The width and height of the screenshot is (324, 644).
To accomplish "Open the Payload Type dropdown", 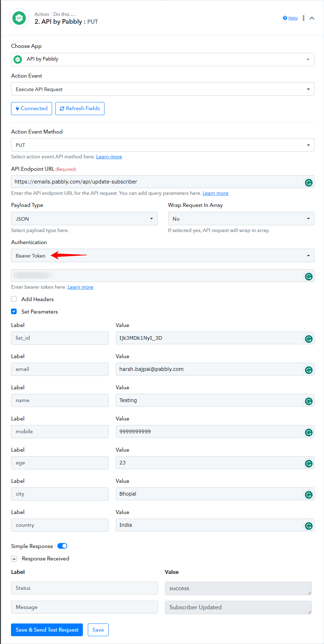I will point(84,219).
